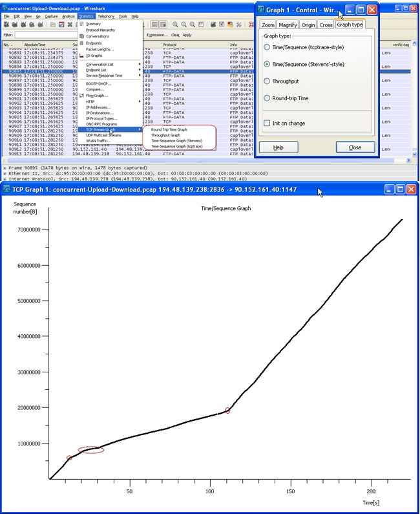Edit display filters toolbar icon
The width and height of the screenshot is (420, 514).
[222, 25]
